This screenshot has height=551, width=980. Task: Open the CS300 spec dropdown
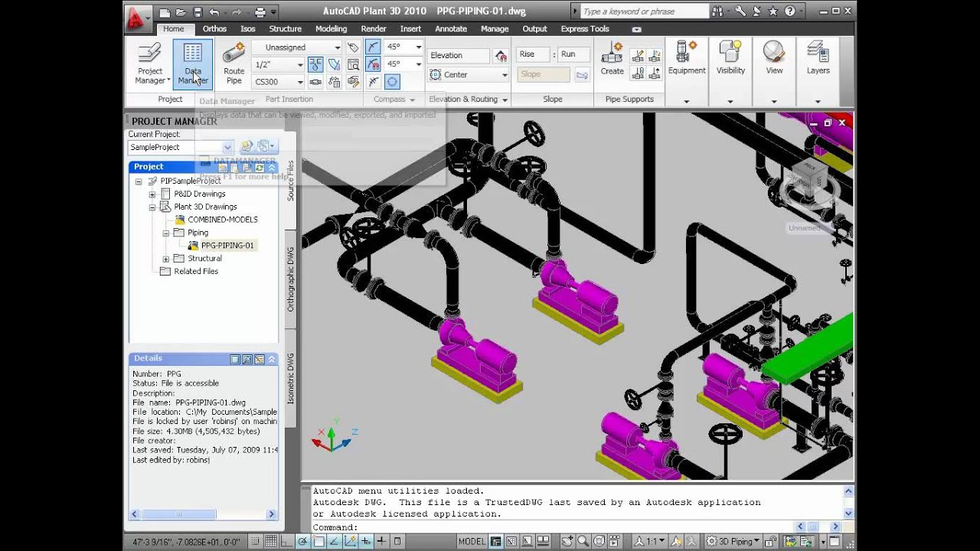[279, 82]
